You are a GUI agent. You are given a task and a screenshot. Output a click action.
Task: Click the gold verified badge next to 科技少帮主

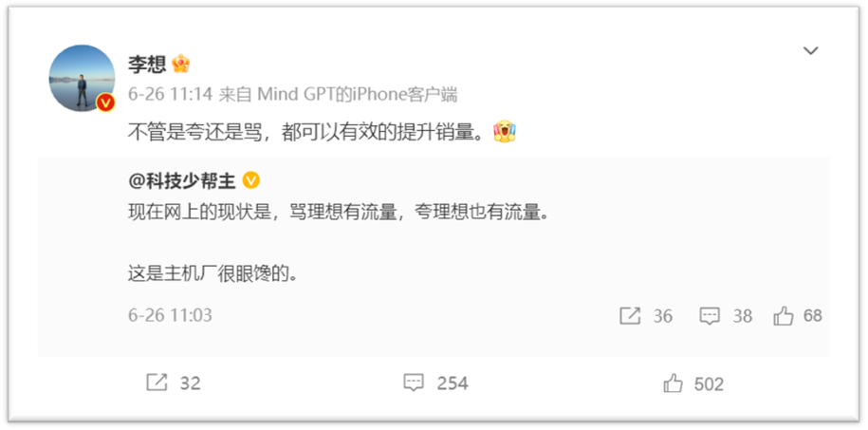251,180
